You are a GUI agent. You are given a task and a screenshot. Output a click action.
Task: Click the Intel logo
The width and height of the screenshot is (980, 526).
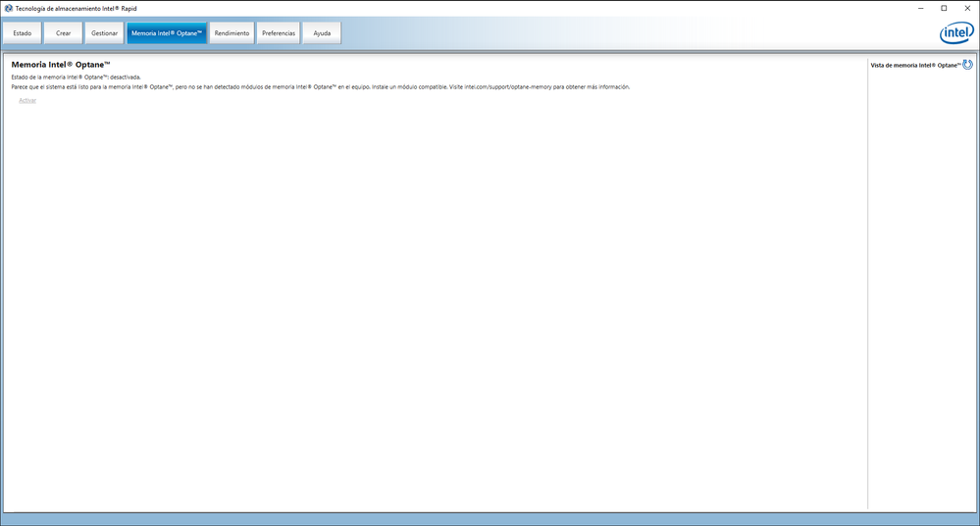click(x=956, y=33)
